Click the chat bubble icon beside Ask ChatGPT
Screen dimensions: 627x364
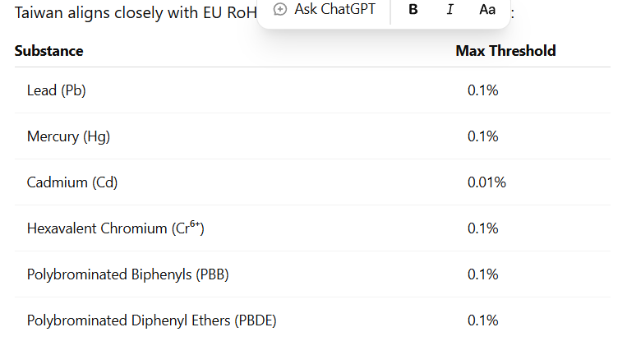pos(280,9)
